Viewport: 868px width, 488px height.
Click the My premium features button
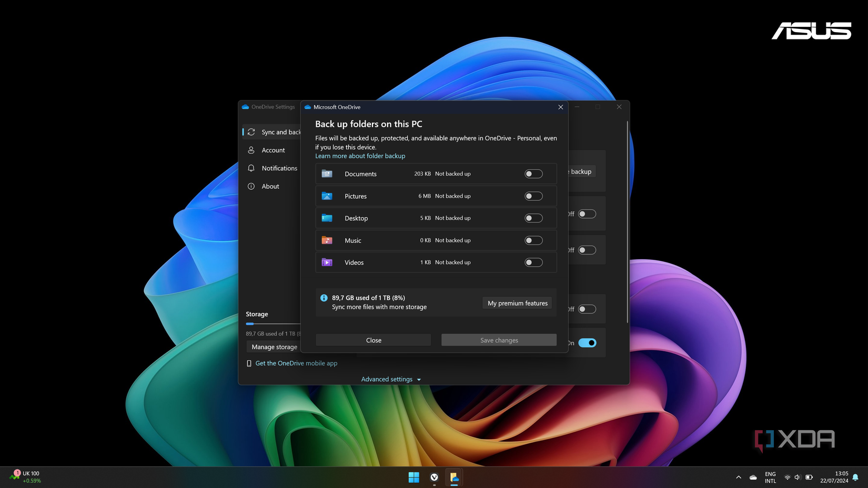[517, 303]
